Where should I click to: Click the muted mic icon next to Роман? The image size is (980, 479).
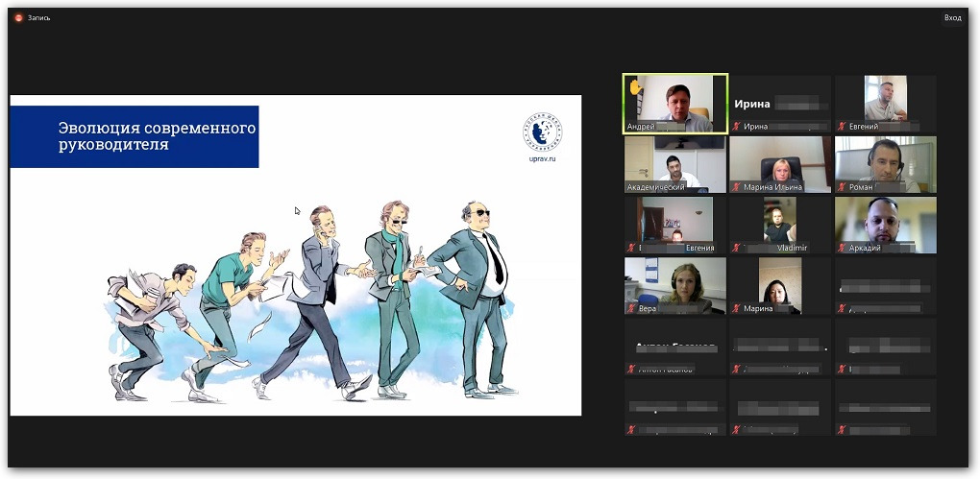tap(842, 187)
